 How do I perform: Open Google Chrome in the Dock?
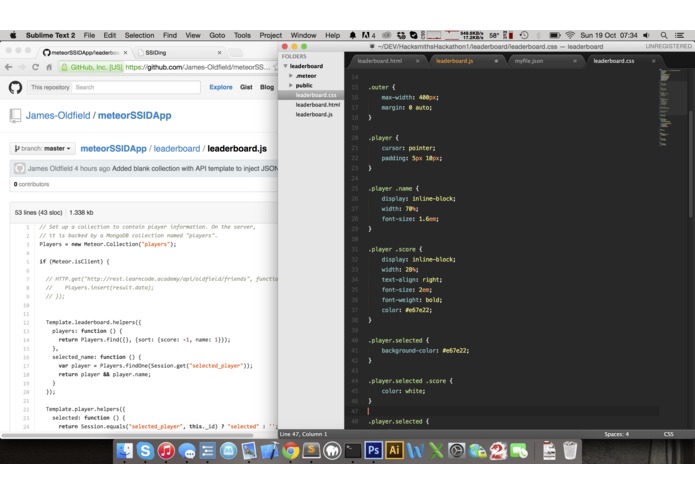[x=291, y=451]
